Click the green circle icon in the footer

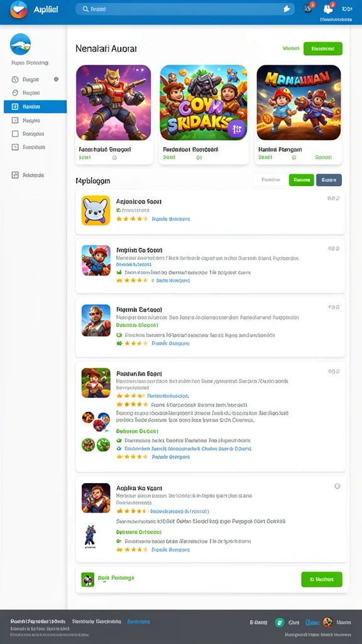click(280, 623)
